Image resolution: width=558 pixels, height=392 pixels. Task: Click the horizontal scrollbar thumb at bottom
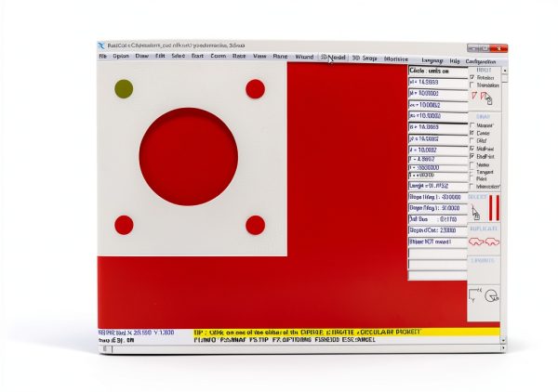[x=105, y=349]
